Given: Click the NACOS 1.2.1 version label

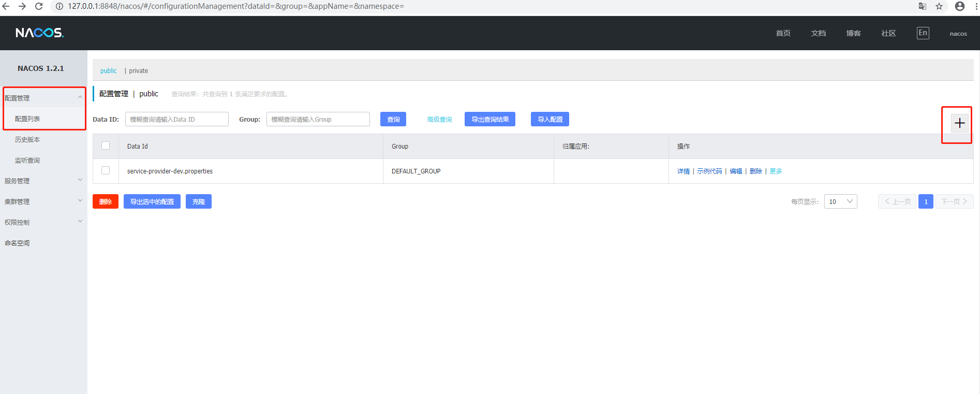Looking at the screenshot, I should 41,68.
